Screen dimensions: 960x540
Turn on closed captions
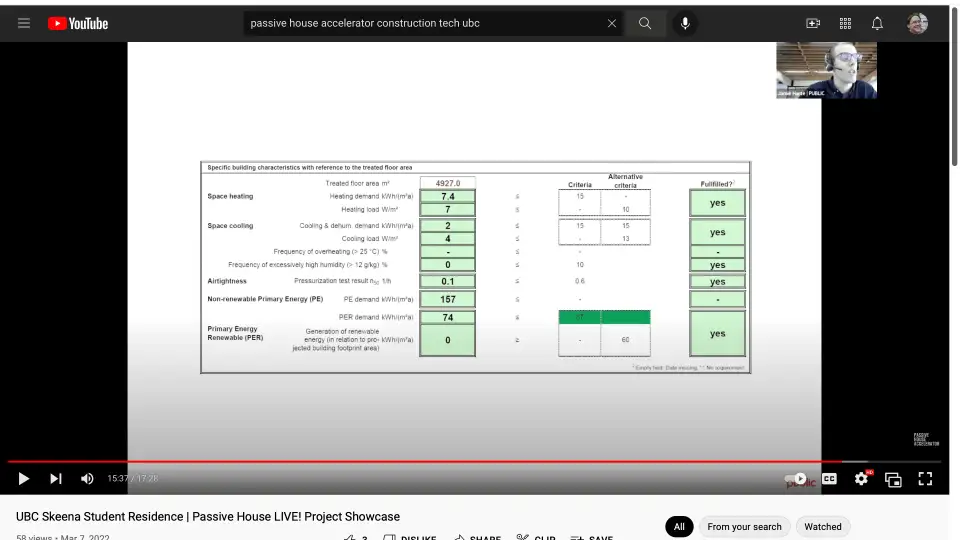coord(829,479)
